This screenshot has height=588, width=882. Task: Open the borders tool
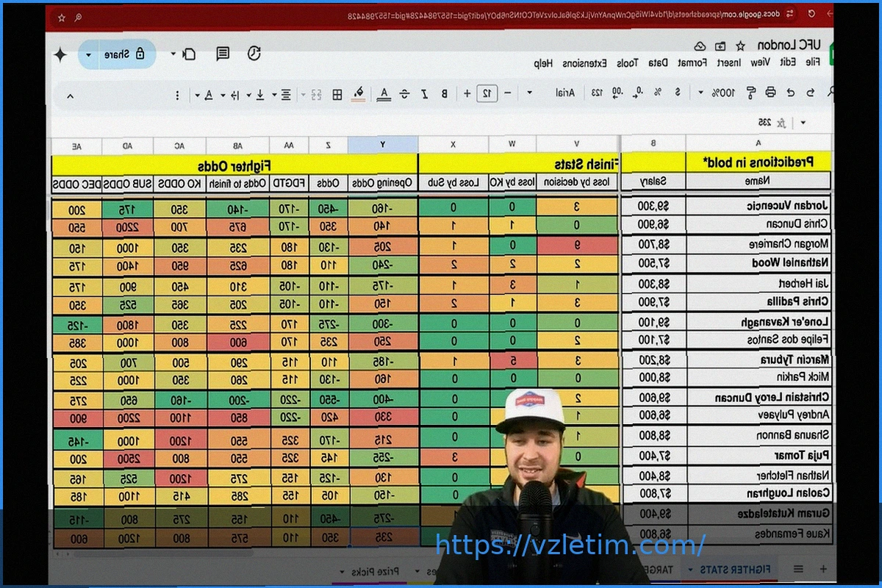(337, 94)
